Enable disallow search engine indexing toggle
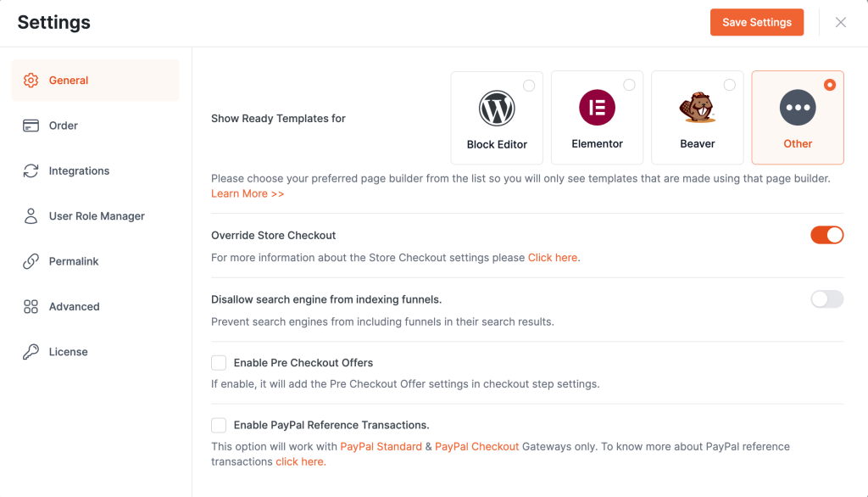This screenshot has height=497, width=868. coord(826,299)
